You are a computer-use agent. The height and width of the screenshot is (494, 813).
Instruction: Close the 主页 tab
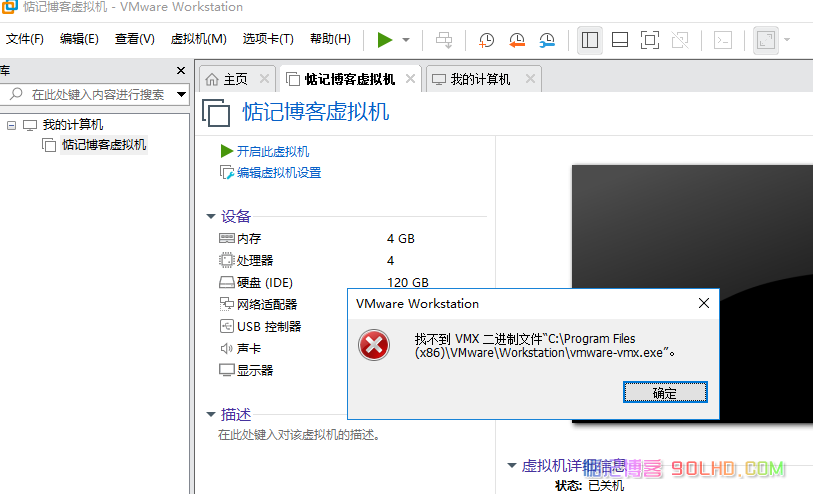[264, 79]
